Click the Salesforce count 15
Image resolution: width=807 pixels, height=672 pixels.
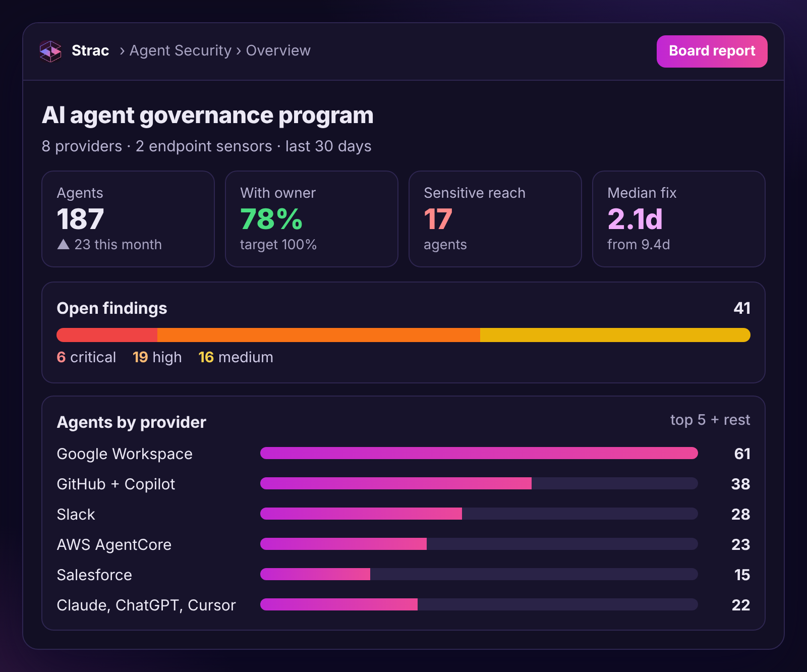(x=742, y=575)
